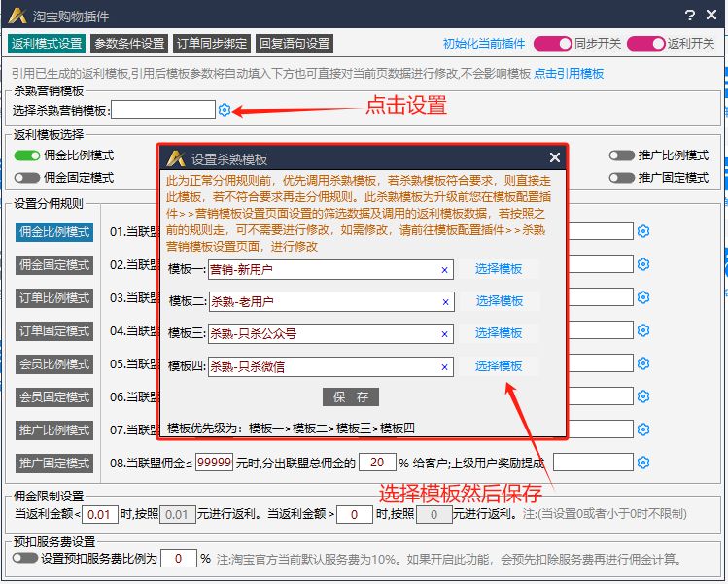This screenshot has width=728, height=584.
Task: Click the gear icon beside 选择杀熟营销模板
Action: [225, 110]
